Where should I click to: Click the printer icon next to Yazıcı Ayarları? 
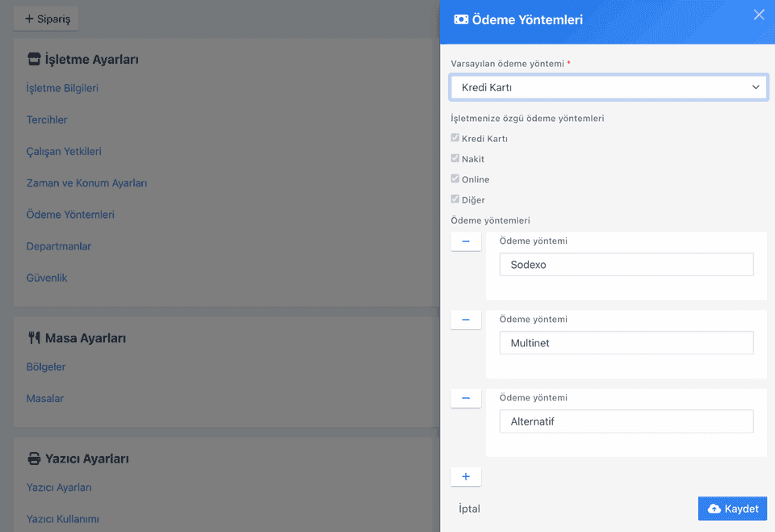coord(34,459)
